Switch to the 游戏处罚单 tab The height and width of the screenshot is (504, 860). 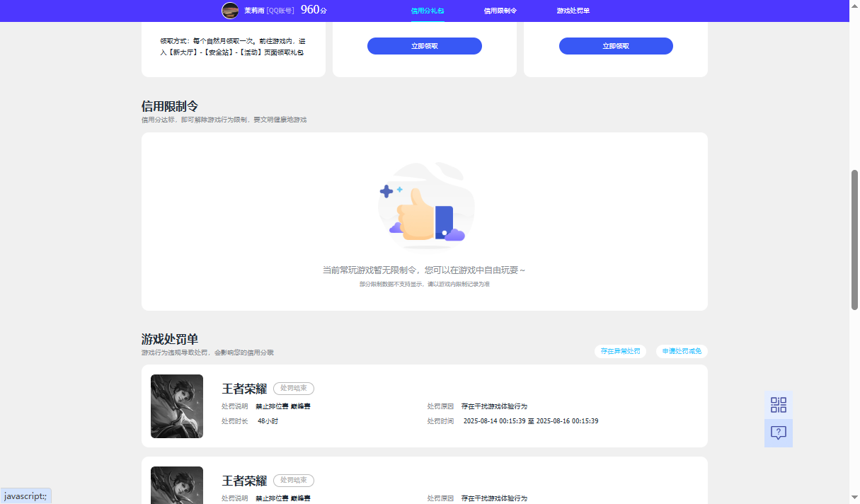click(x=573, y=11)
